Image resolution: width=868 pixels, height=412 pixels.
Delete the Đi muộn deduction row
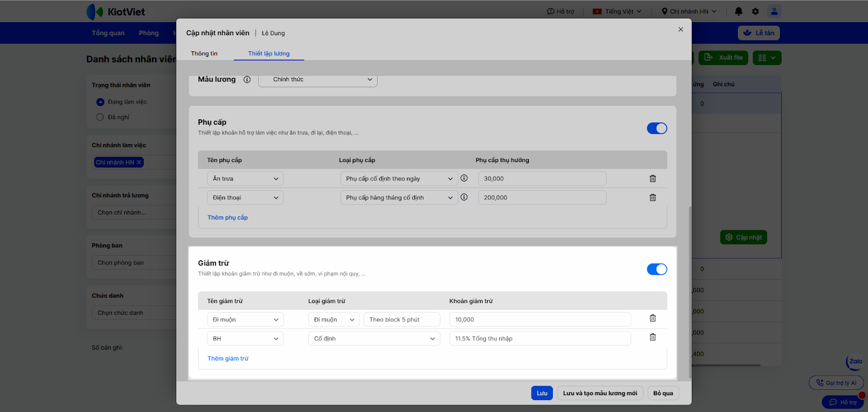(653, 318)
